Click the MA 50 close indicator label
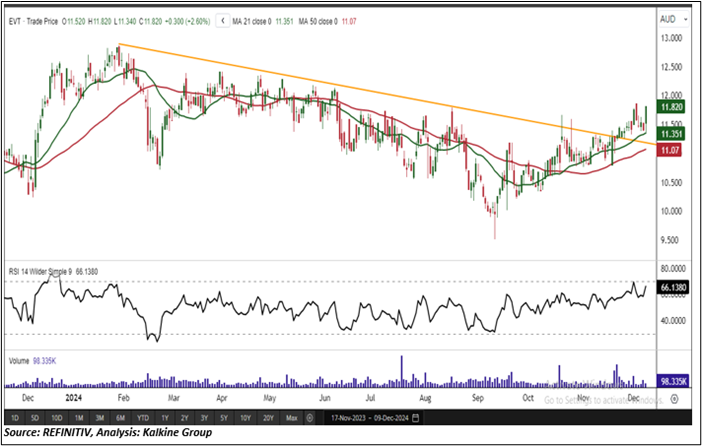Viewport: 702px width, 446px height. (x=318, y=21)
